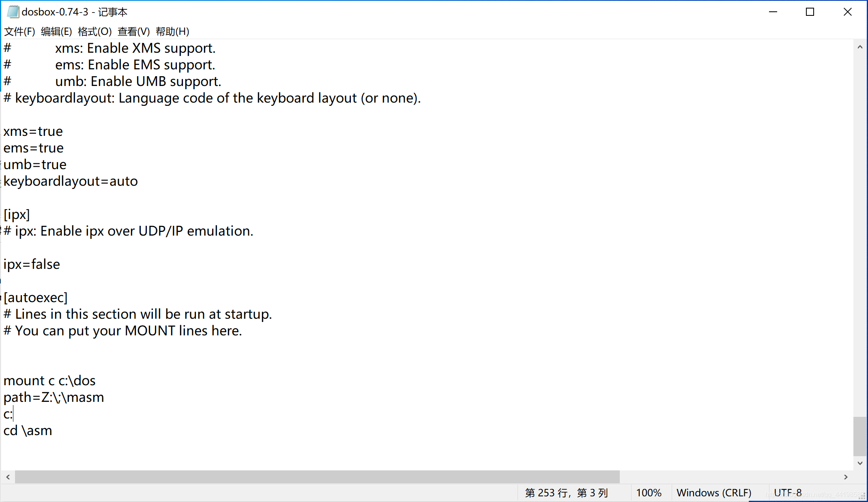Open the 查看(V) View menu

click(133, 31)
